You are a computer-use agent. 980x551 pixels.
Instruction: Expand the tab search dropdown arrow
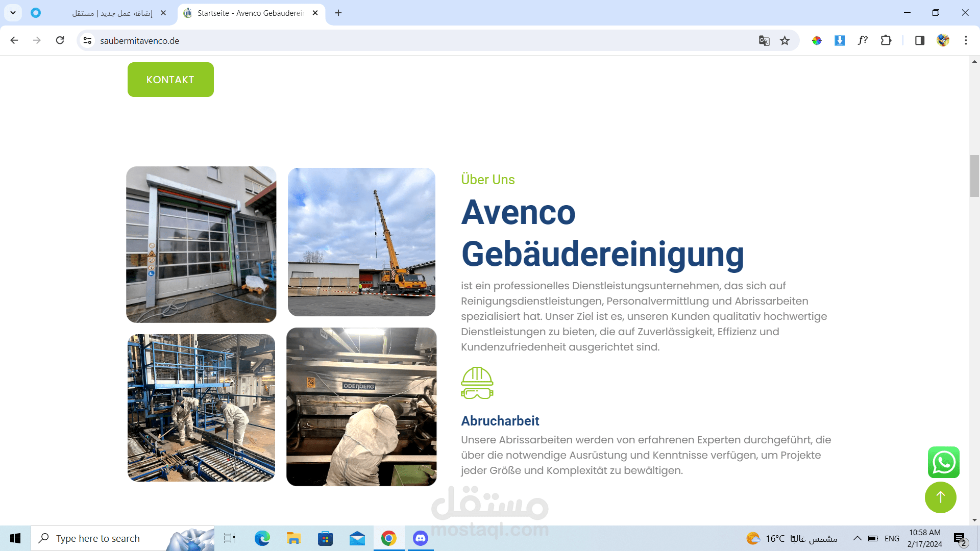point(13,13)
